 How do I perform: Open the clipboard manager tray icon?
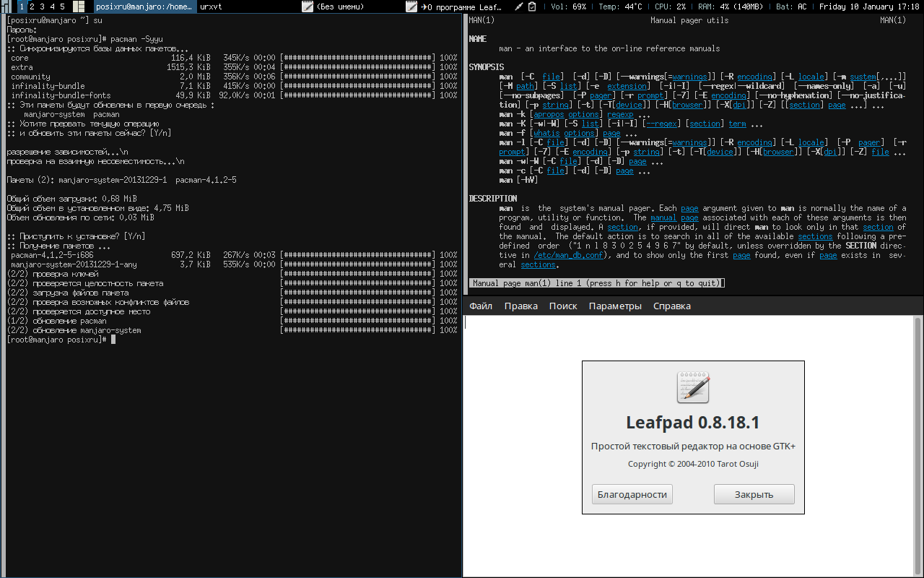click(x=532, y=7)
